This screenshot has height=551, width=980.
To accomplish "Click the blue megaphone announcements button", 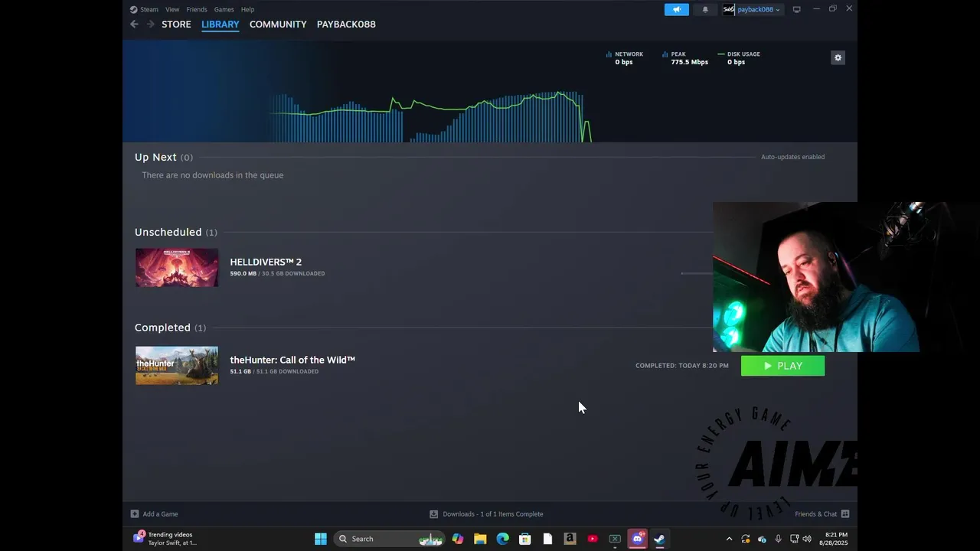I will pos(677,9).
